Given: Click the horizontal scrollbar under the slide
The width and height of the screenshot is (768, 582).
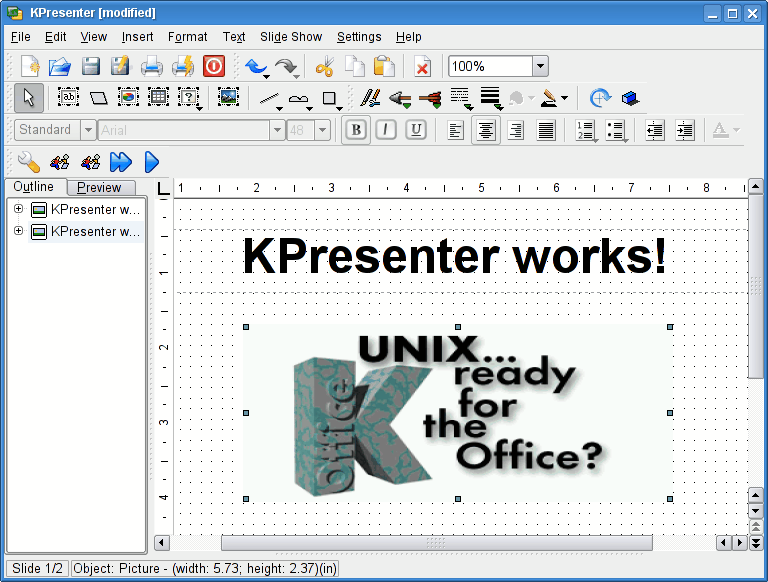Looking at the screenshot, I should [x=436, y=542].
